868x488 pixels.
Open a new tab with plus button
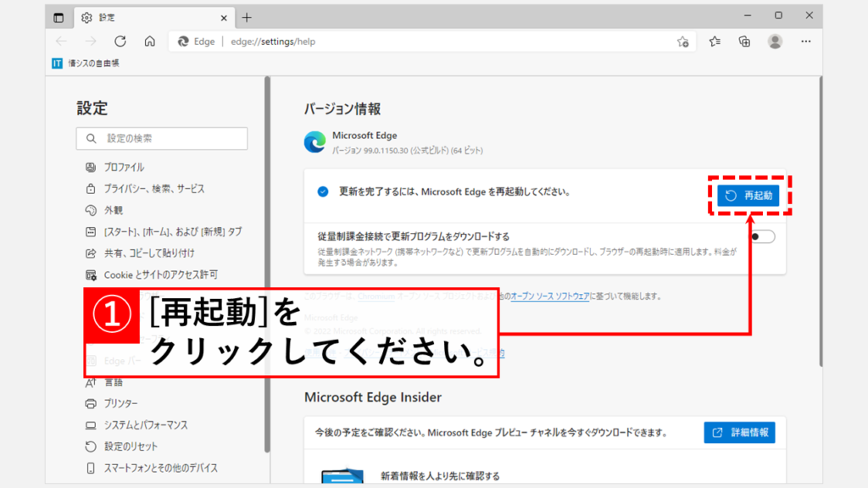point(247,17)
